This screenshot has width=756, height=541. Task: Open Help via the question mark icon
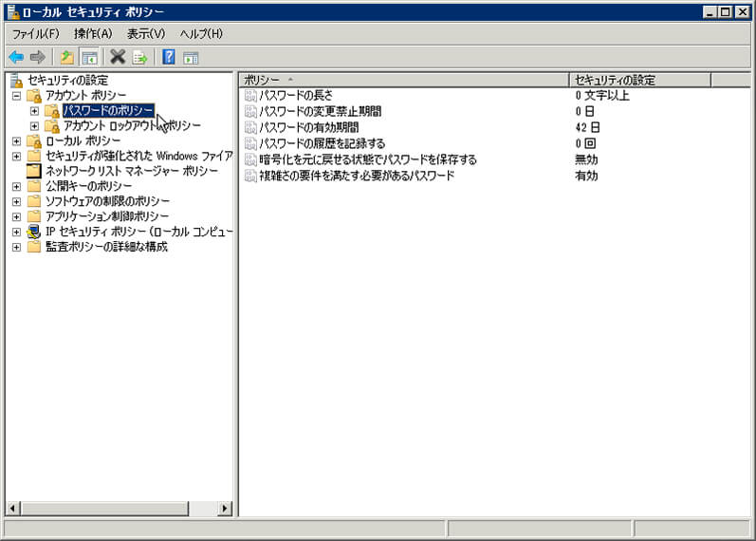pyautogui.click(x=169, y=57)
